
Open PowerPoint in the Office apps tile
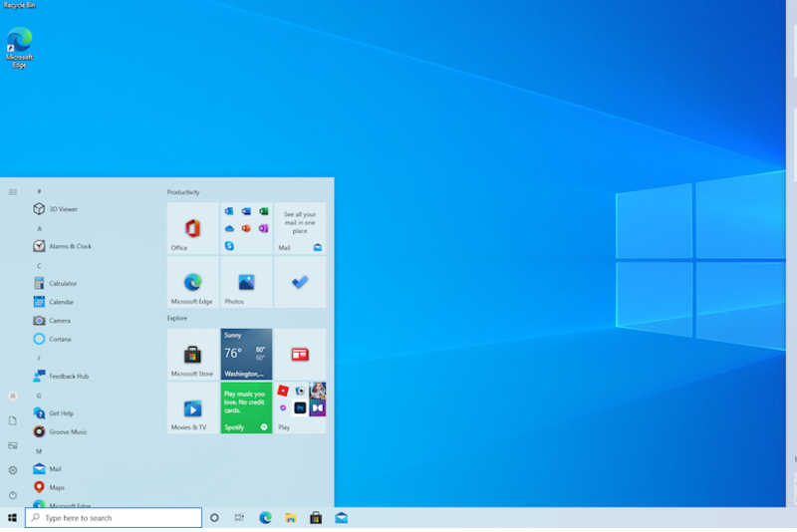click(x=246, y=229)
